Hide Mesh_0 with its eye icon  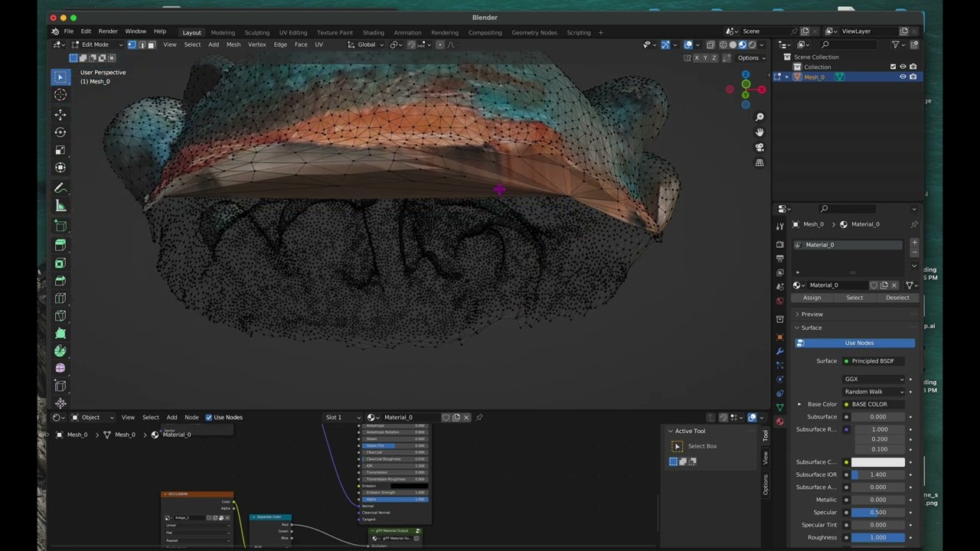(903, 77)
